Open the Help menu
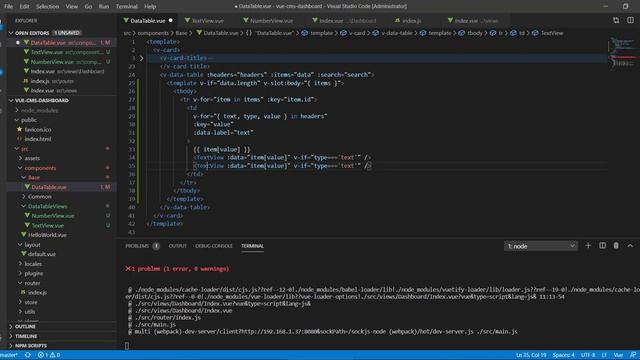The image size is (640, 360). 150,7
